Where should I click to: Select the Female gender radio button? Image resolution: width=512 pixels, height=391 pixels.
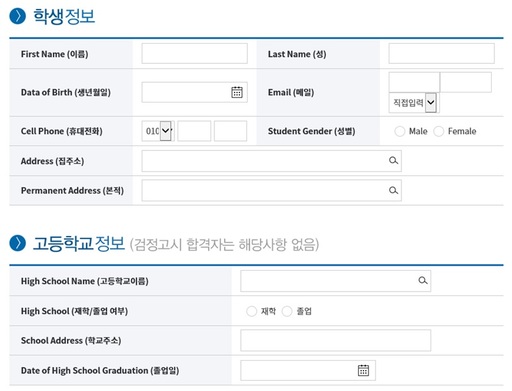point(438,131)
